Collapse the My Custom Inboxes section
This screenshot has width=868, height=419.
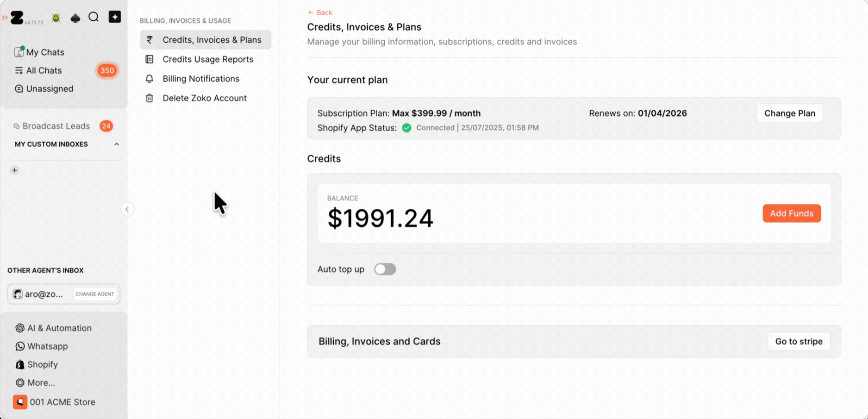pyautogui.click(x=117, y=144)
